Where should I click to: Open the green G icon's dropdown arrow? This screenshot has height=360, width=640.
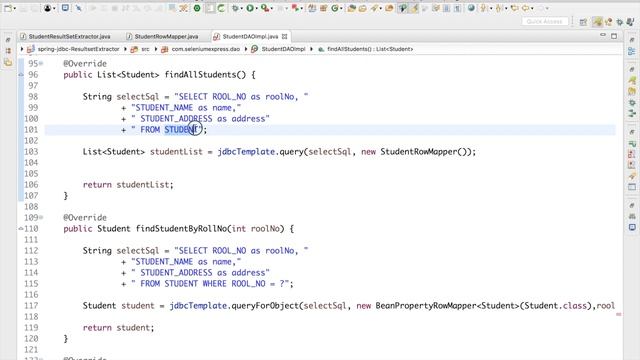[341, 9]
